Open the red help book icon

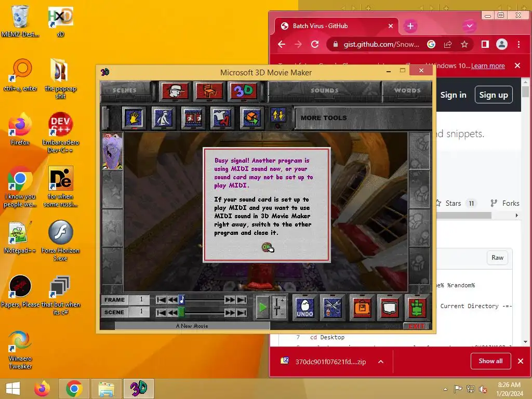pos(389,308)
